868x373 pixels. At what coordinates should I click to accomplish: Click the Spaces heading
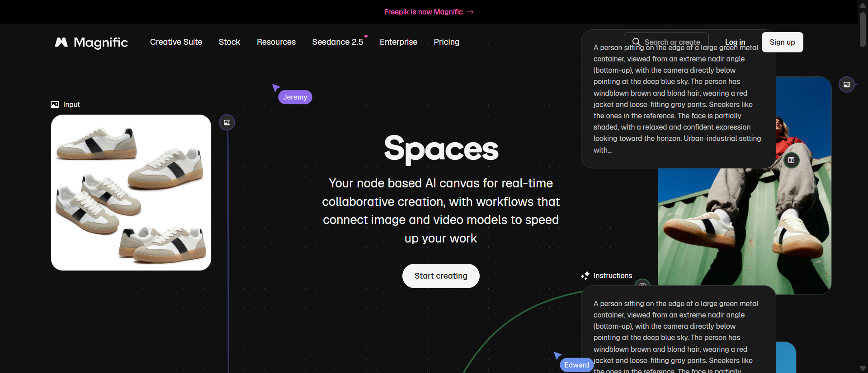(x=441, y=149)
